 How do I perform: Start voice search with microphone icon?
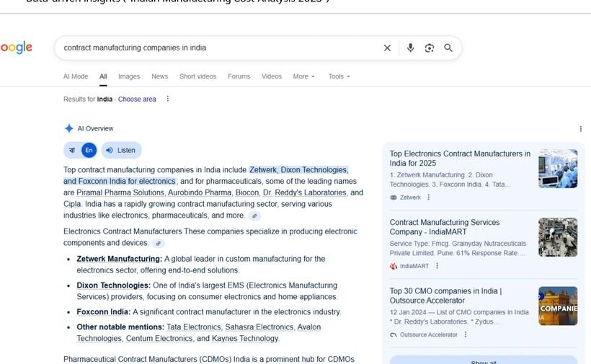tap(411, 48)
